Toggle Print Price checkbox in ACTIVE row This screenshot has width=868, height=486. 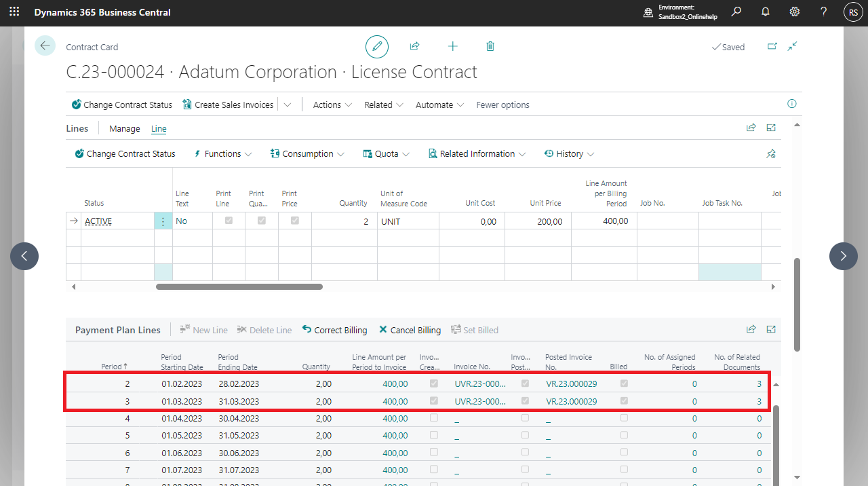click(295, 221)
